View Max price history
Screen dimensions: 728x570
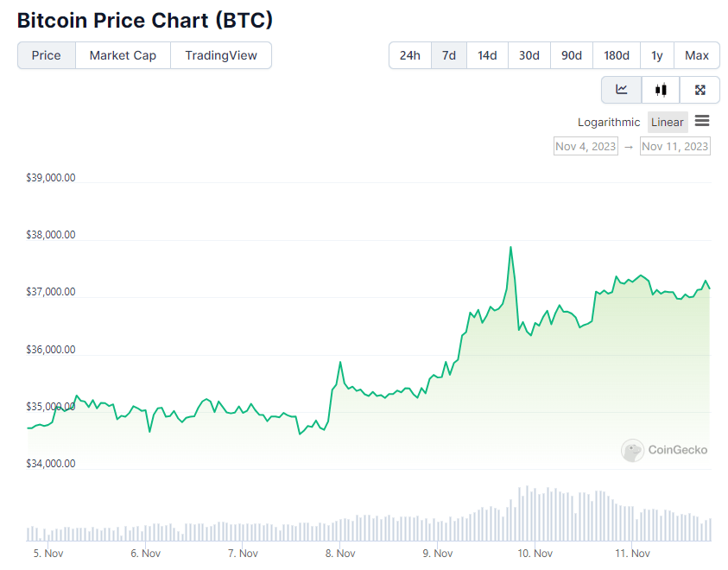click(x=696, y=55)
